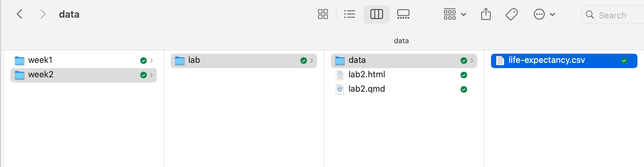Go forward to next folder
Screen dimensions: 644x167
[43, 14]
